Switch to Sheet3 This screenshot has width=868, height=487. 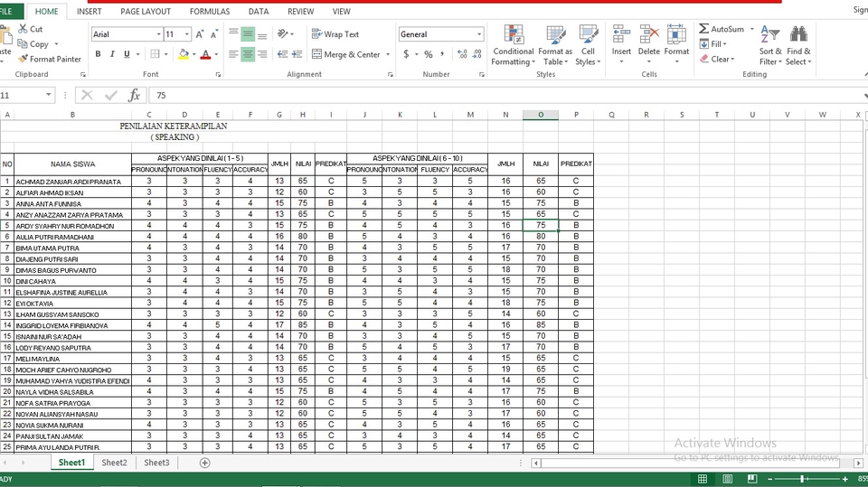[x=156, y=463]
